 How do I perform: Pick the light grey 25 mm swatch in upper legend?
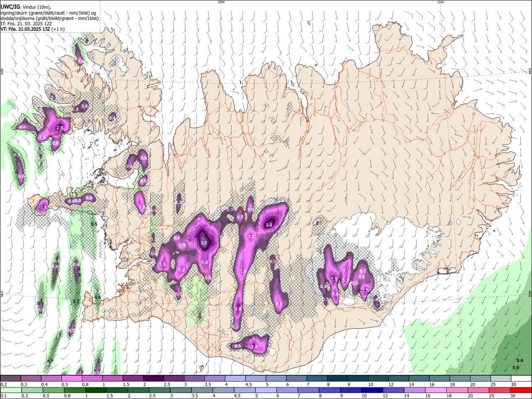tap(500, 379)
